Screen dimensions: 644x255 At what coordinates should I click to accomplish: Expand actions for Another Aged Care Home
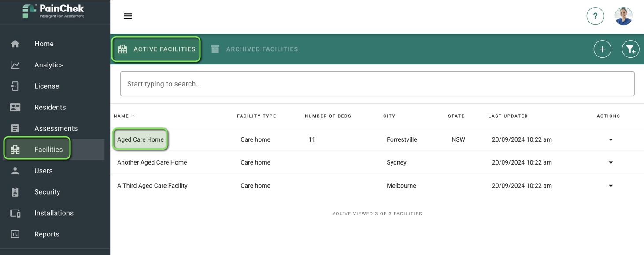click(611, 163)
